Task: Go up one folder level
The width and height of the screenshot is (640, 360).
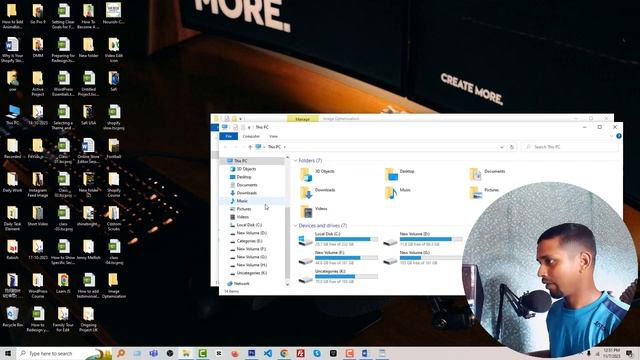Action: pos(250,147)
